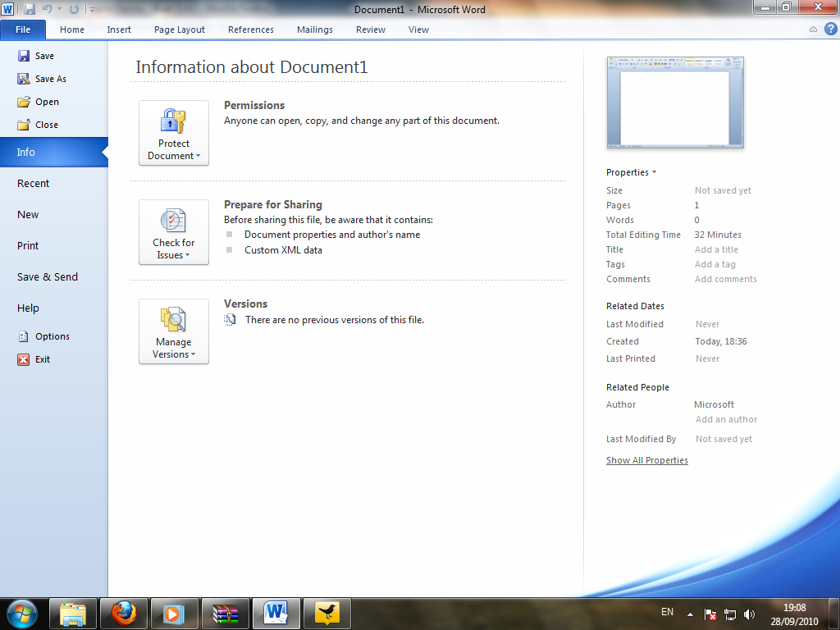
Task: Click the Add a tag field
Action: point(715,264)
